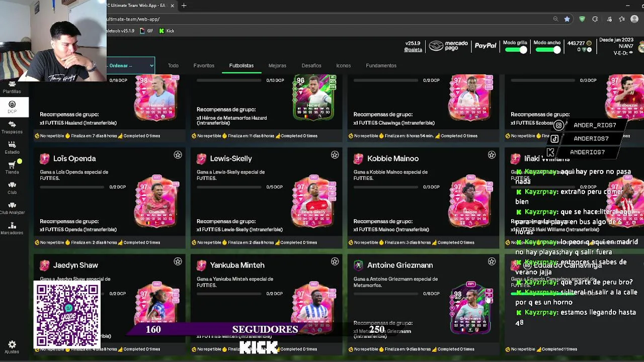
Task: Favorite the Yankuba Minteh challenge star
Action: tap(335, 261)
